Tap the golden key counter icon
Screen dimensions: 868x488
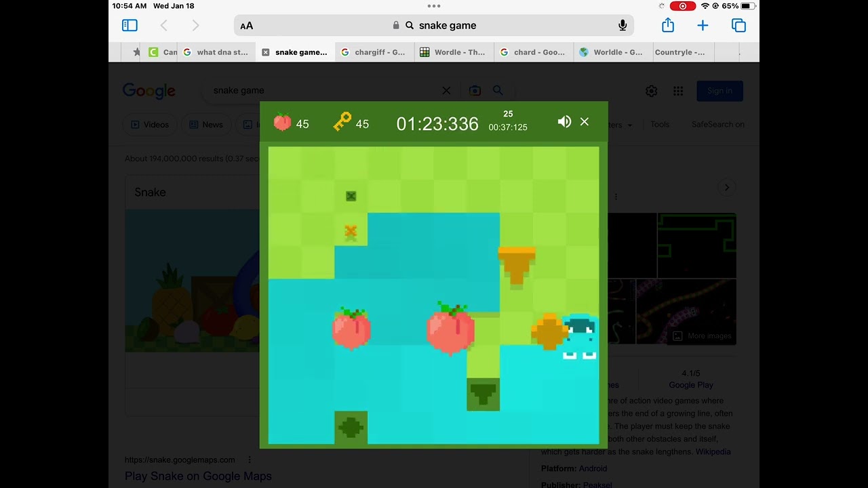(342, 122)
